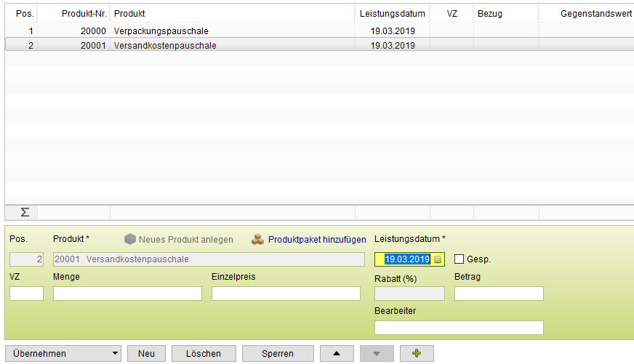This screenshot has width=634, height=364.
Task: Click the Leistungsdatum column header
Action: click(392, 14)
